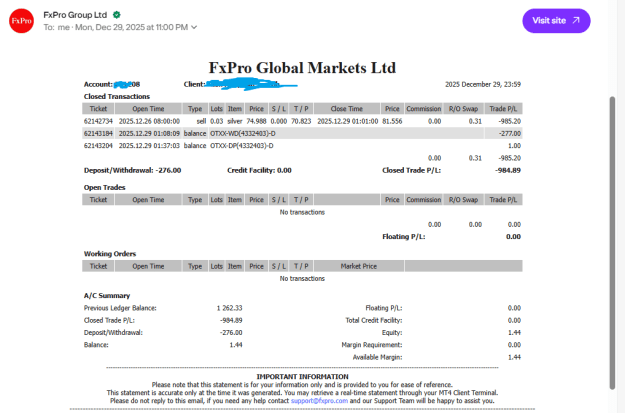
Task: Click the Credit Facility: 0.00 label
Action: click(x=259, y=170)
